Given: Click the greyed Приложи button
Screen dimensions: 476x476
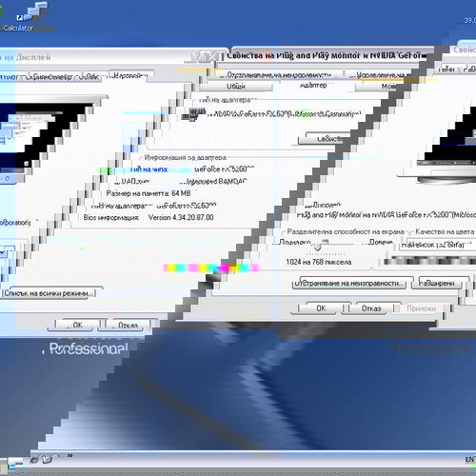Looking at the screenshot, I should [422, 308].
